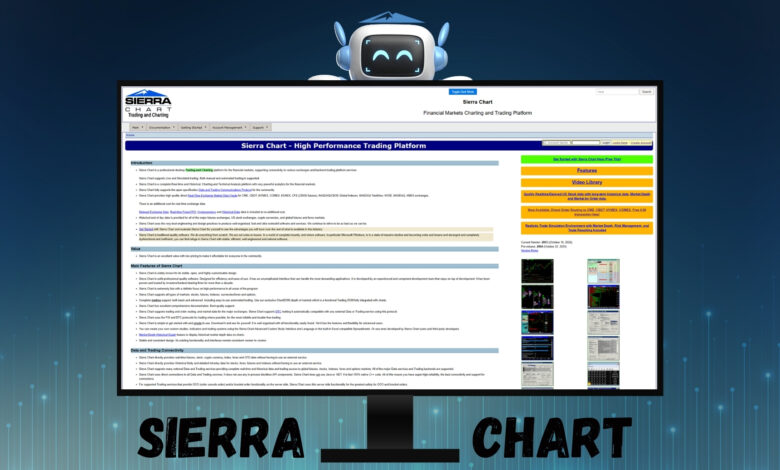Open the third left-column trading screenshot thumbnail

click(537, 322)
